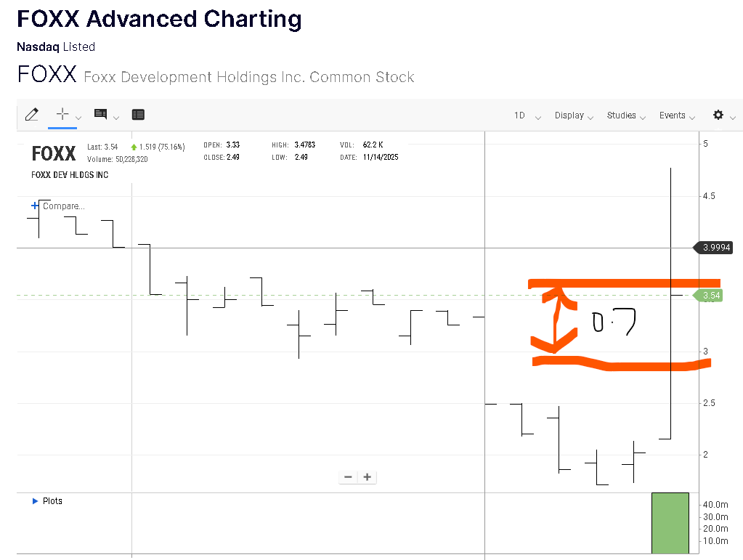Click the zoom in plus button

(x=368, y=477)
